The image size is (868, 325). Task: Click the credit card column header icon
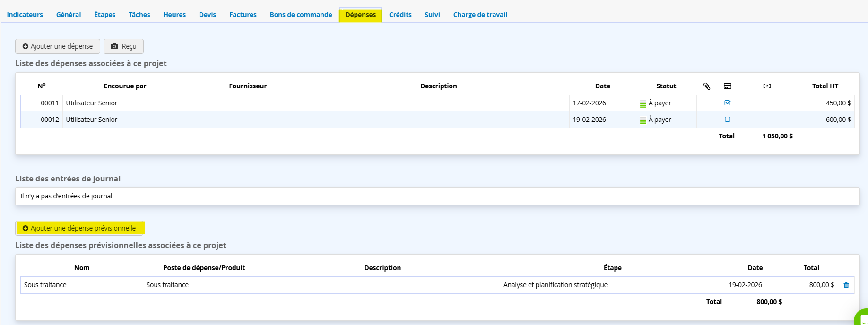click(728, 86)
